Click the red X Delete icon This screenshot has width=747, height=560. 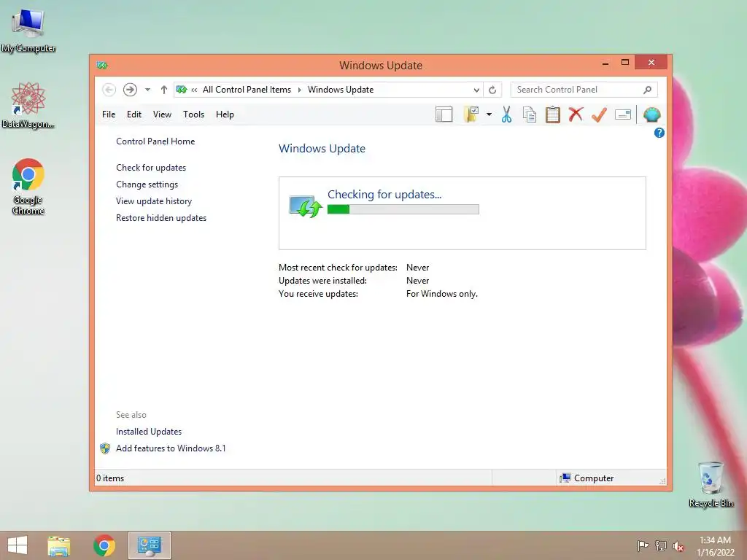(x=576, y=114)
